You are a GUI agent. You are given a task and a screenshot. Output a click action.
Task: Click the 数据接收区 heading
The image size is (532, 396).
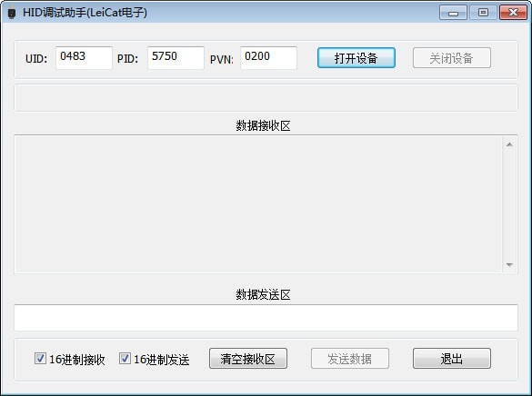tap(263, 125)
